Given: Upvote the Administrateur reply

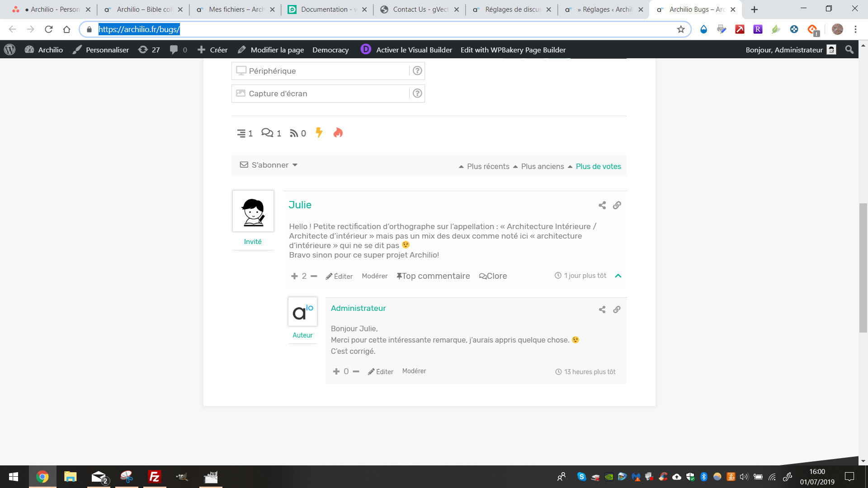Looking at the screenshot, I should click(336, 371).
